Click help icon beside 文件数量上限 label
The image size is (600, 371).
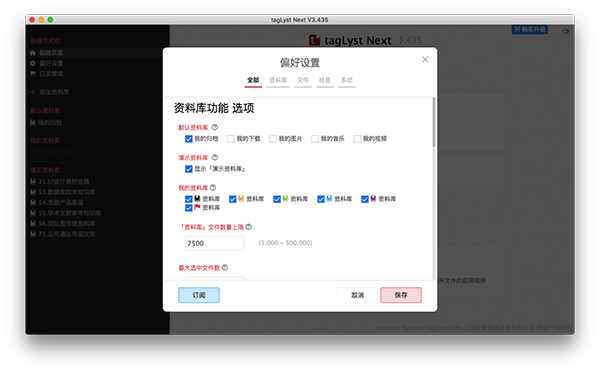tap(249, 227)
